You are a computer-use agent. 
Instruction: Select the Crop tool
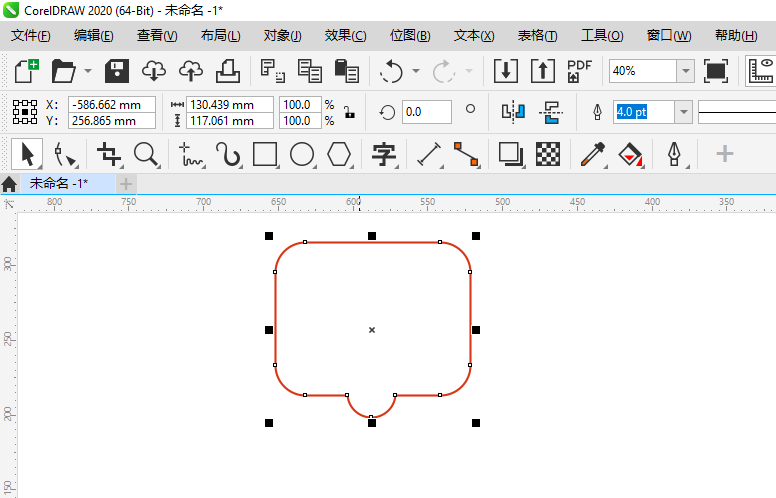click(x=109, y=154)
